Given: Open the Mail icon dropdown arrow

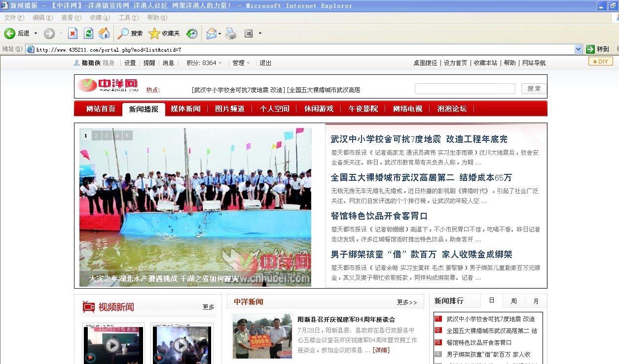Looking at the screenshot, I should pos(220,33).
